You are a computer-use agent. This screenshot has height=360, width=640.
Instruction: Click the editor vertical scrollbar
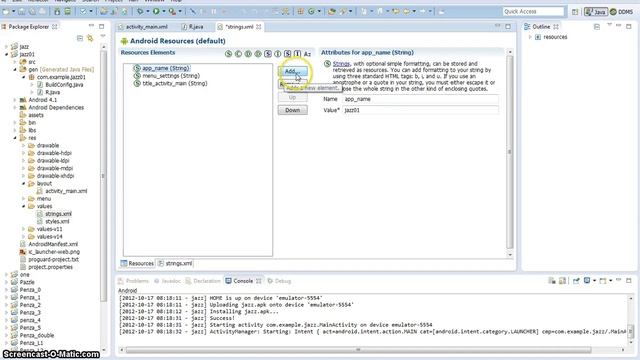(x=509, y=152)
